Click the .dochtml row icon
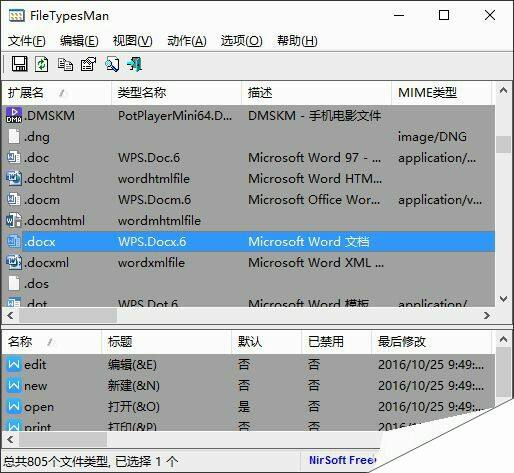514x473 pixels. pos(14,178)
